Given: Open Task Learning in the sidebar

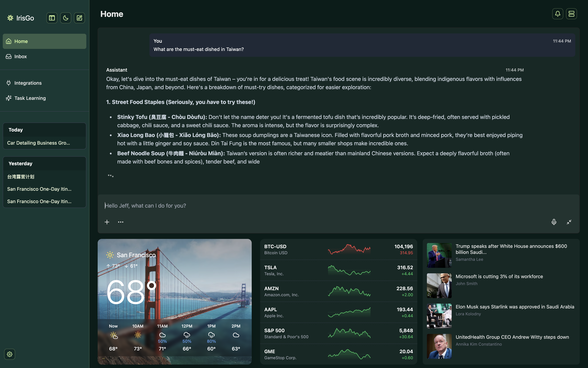Looking at the screenshot, I should pyautogui.click(x=30, y=98).
